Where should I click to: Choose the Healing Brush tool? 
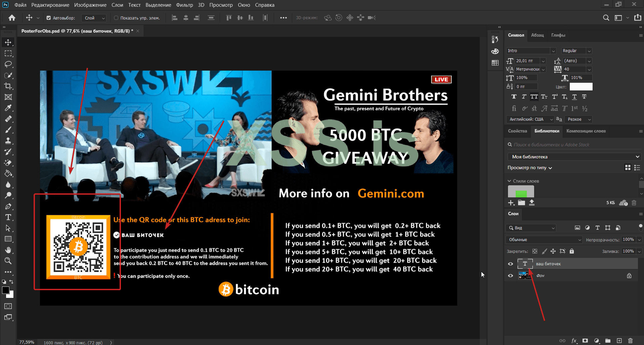pos(8,119)
